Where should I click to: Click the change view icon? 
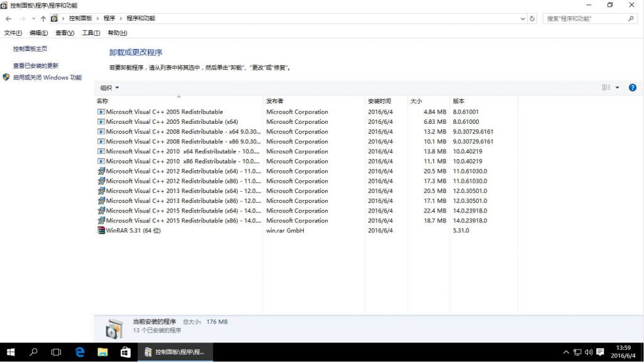(606, 87)
